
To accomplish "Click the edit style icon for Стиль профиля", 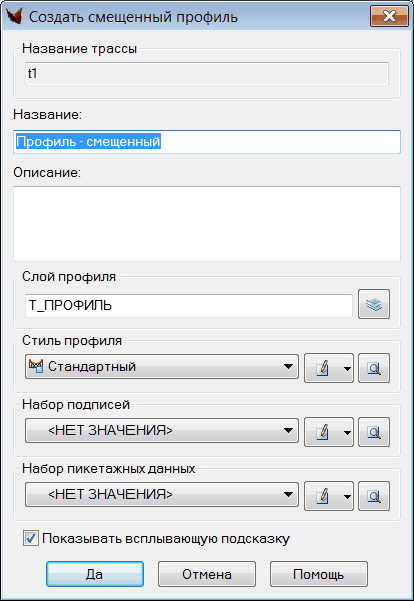I will click(322, 368).
